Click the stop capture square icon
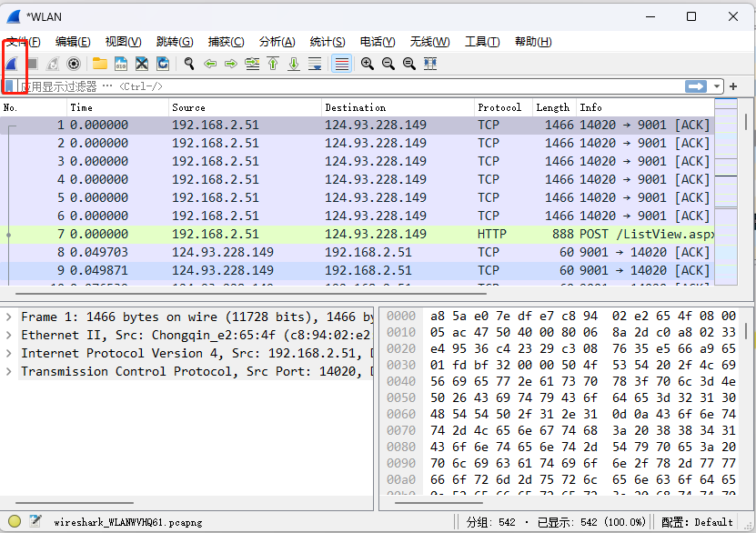The height and width of the screenshot is (533, 756). pyautogui.click(x=33, y=64)
